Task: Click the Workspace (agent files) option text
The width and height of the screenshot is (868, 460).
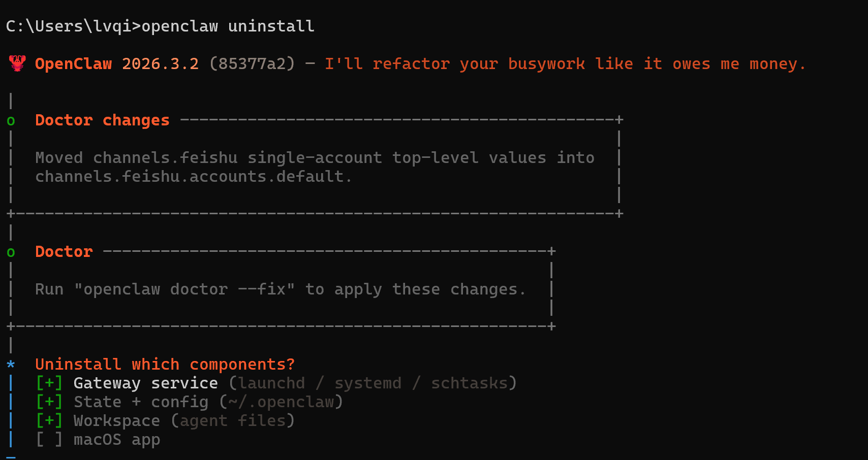Action: tap(116, 421)
